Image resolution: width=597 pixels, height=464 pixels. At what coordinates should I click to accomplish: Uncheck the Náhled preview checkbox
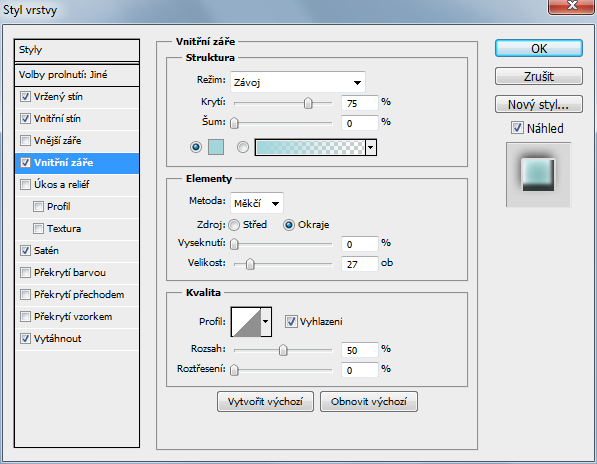pyautogui.click(x=517, y=128)
